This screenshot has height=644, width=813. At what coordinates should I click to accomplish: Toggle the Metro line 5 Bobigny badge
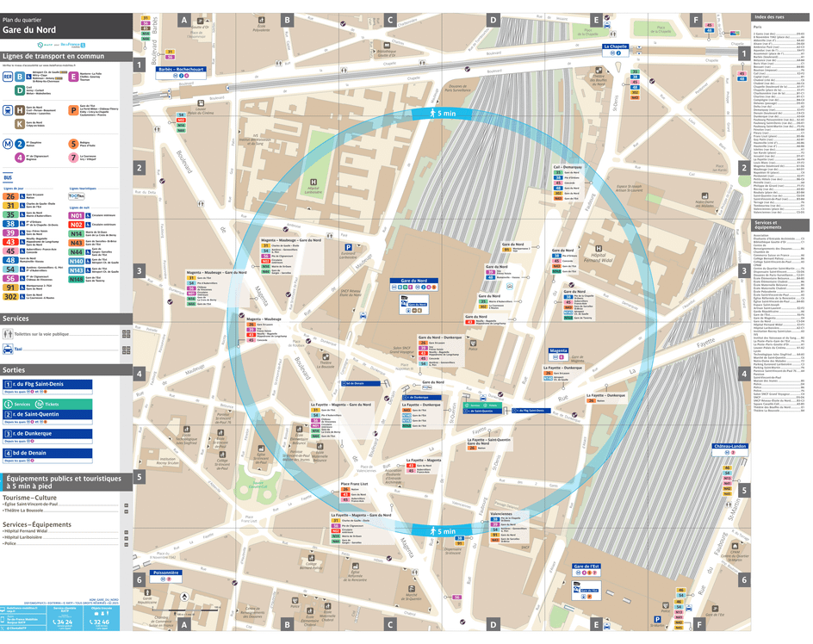pyautogui.click(x=73, y=143)
